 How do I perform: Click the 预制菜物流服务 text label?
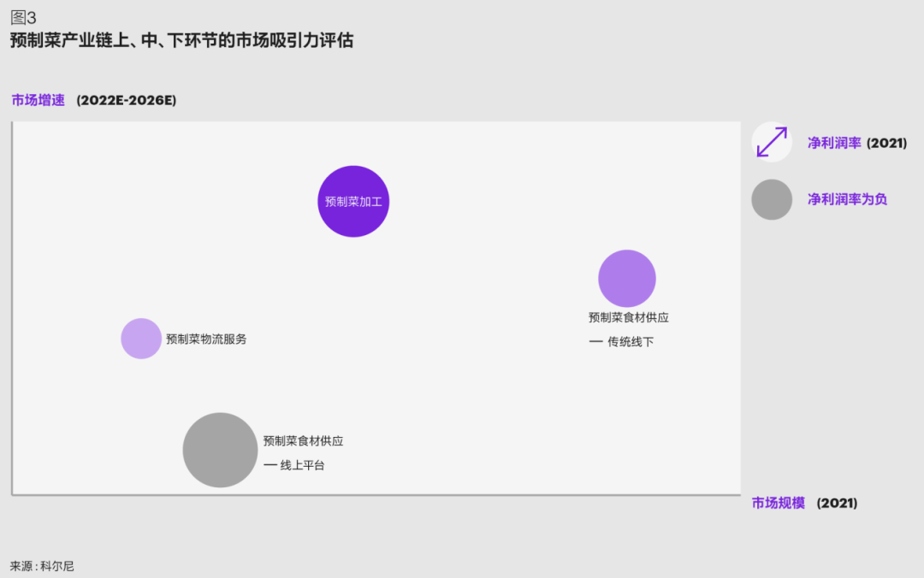point(206,339)
